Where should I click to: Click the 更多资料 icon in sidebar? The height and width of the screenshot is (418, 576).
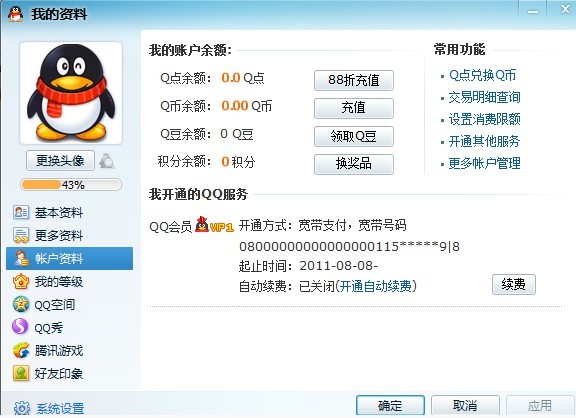[21, 235]
